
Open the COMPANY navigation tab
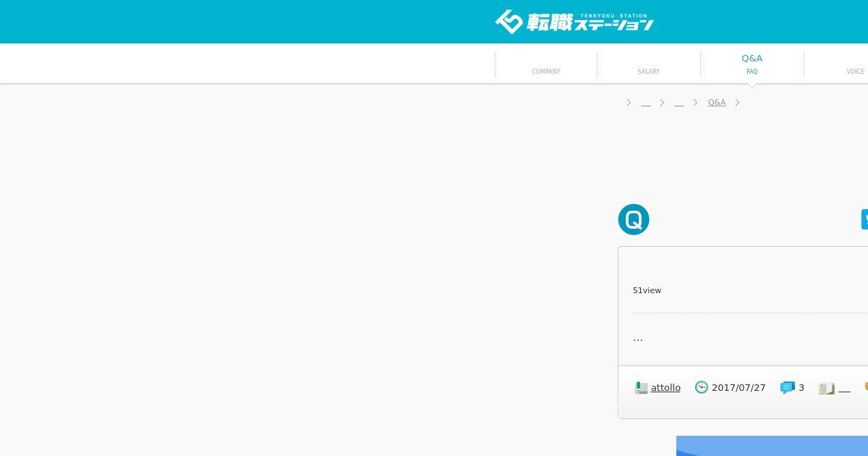546,64
